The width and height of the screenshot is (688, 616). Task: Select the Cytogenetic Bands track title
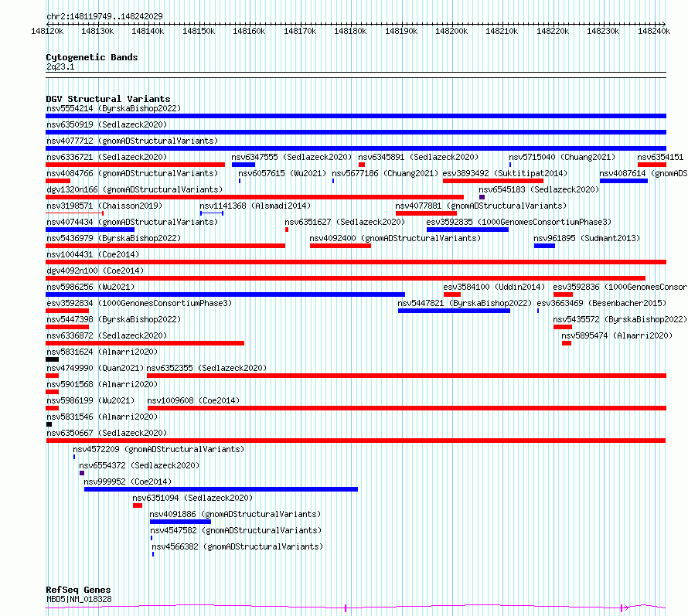[92, 57]
